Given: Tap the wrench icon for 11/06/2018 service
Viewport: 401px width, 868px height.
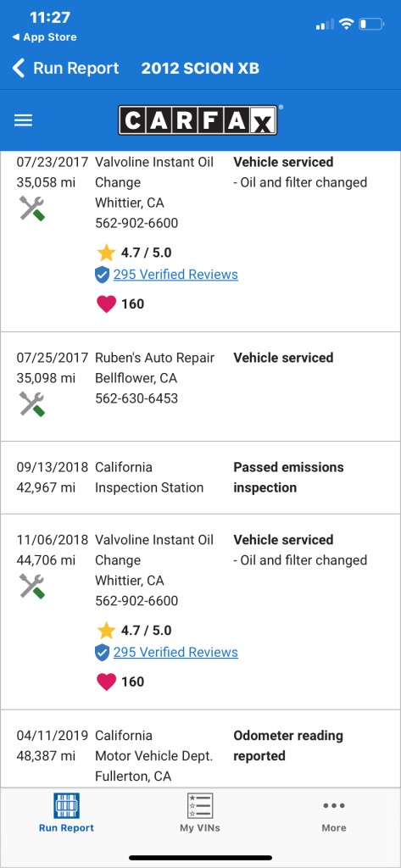Looking at the screenshot, I should pos(32,587).
